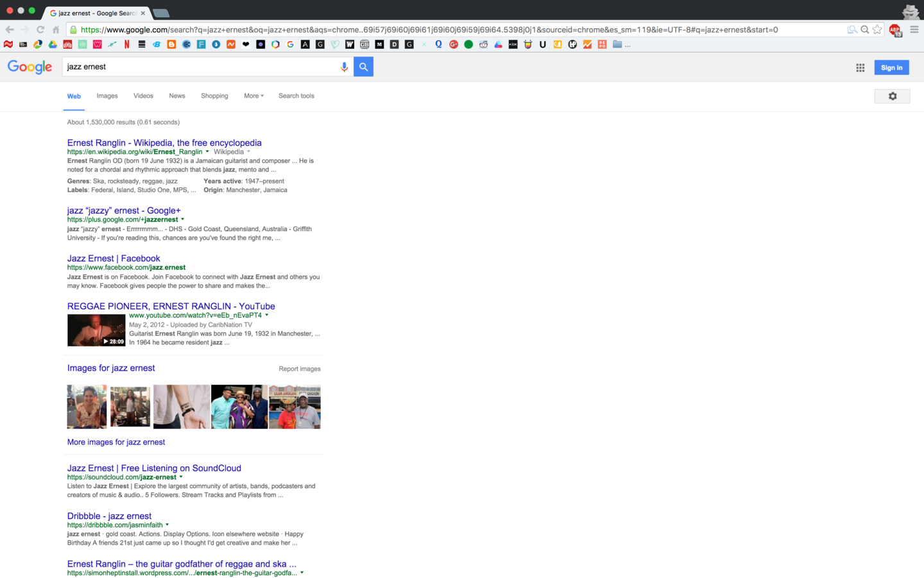The height and width of the screenshot is (578, 924).
Task: Click the secure padlock in address bar
Action: (73, 30)
